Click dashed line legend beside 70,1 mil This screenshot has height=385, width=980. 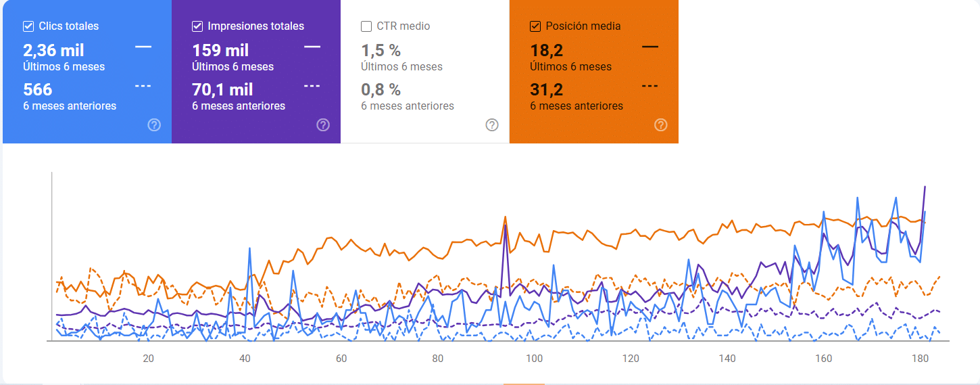coord(312,86)
